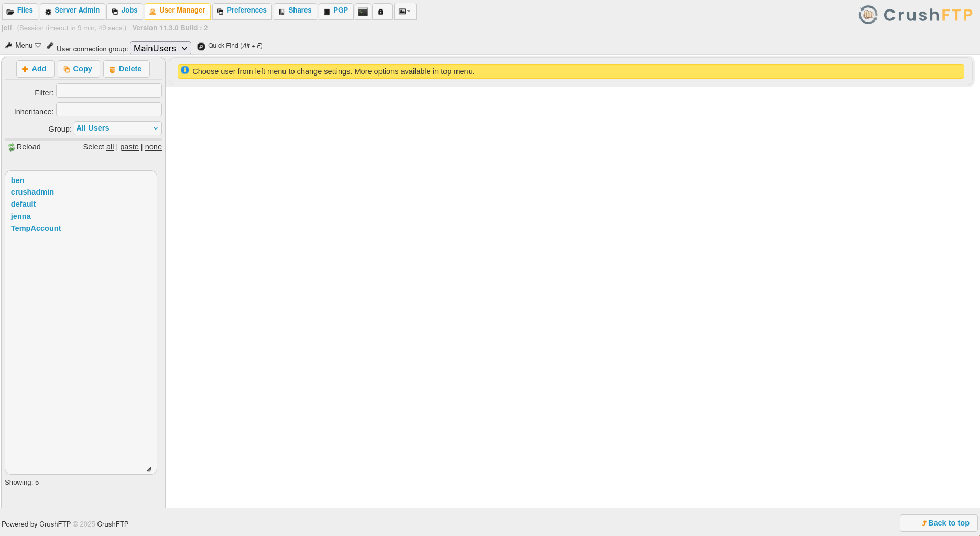Click the lock icon in the top toolbar
This screenshot has height=536, width=980.
click(382, 11)
